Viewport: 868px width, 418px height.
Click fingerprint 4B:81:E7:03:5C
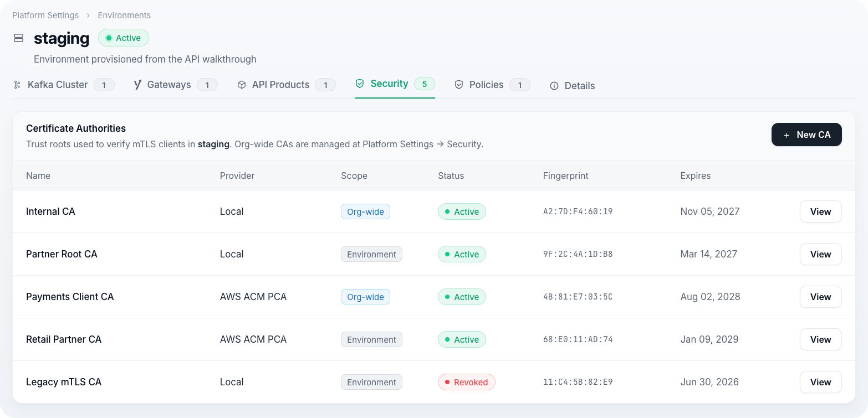coord(578,297)
